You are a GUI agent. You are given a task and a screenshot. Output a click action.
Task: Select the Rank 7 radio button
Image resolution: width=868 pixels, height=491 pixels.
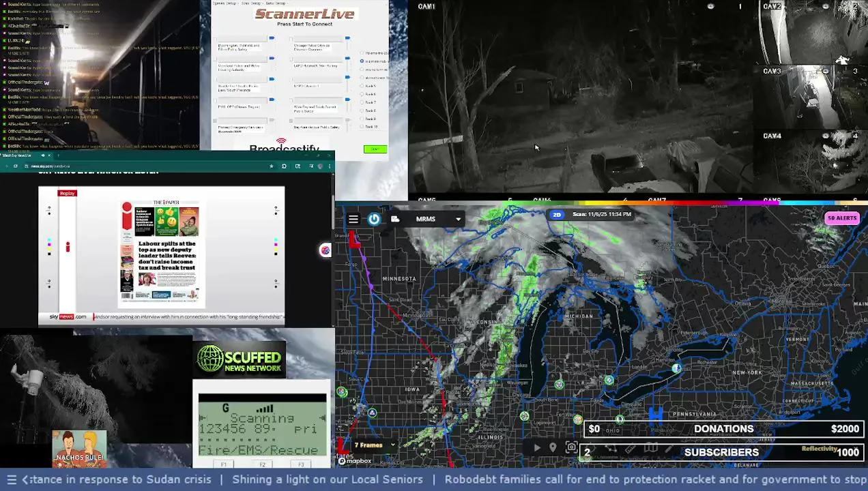[x=362, y=102]
